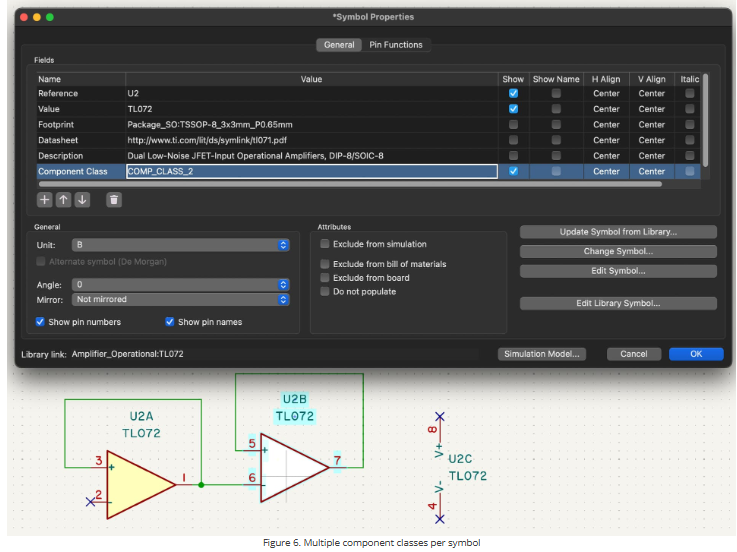Click Edit Library Symbol button
737x552 pixels.
(x=618, y=303)
